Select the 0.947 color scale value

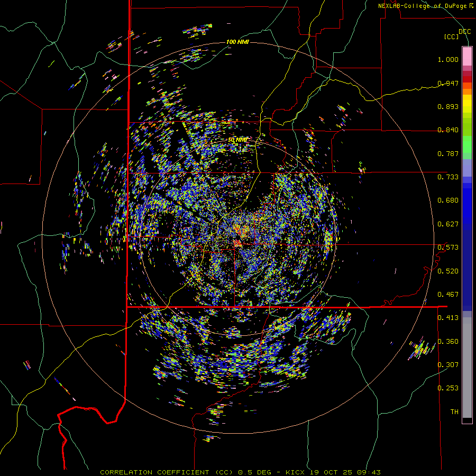(448, 83)
